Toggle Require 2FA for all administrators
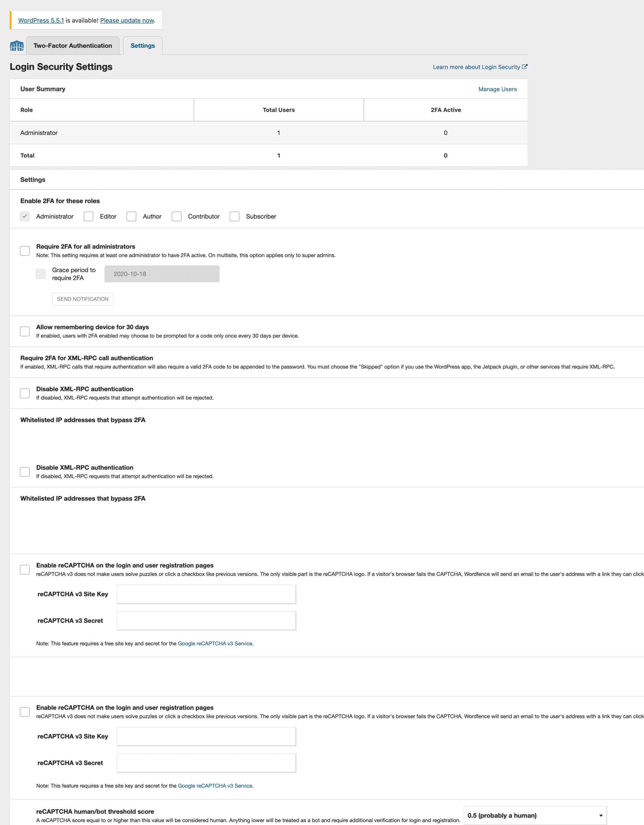Image resolution: width=644 pixels, height=825 pixels. point(25,251)
